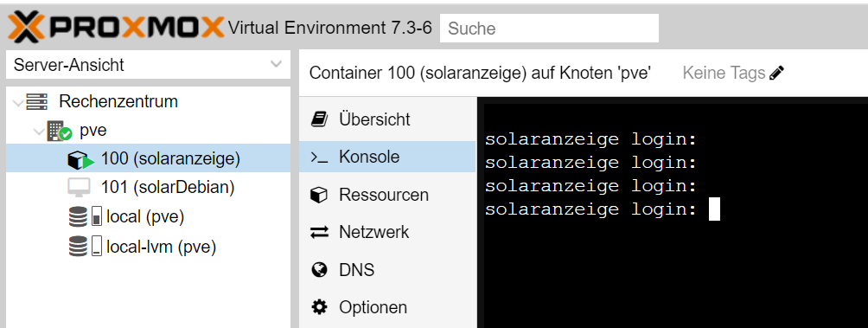Image resolution: width=868 pixels, height=328 pixels.
Task: Click the local storage icon
Action: (x=86, y=216)
